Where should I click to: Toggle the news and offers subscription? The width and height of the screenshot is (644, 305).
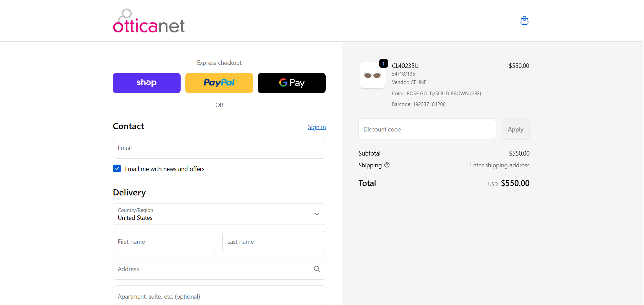pyautogui.click(x=117, y=169)
